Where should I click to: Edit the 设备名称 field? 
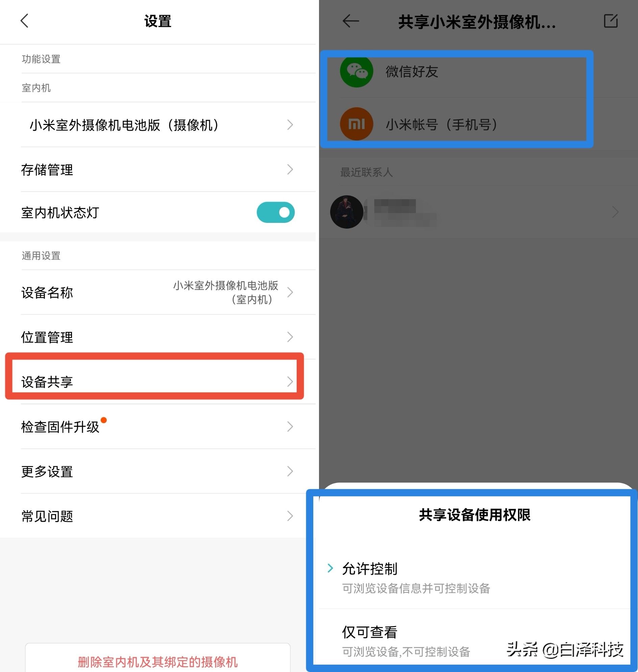coord(158,292)
